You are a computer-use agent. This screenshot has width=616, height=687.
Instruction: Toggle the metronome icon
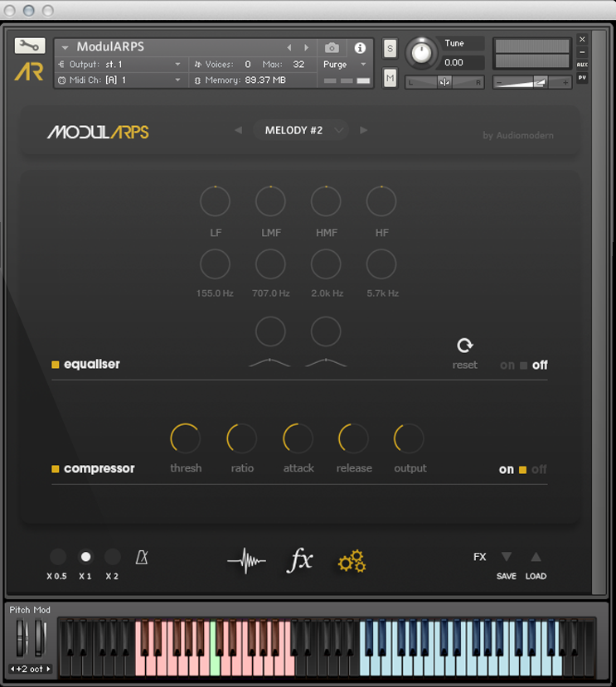(x=142, y=558)
